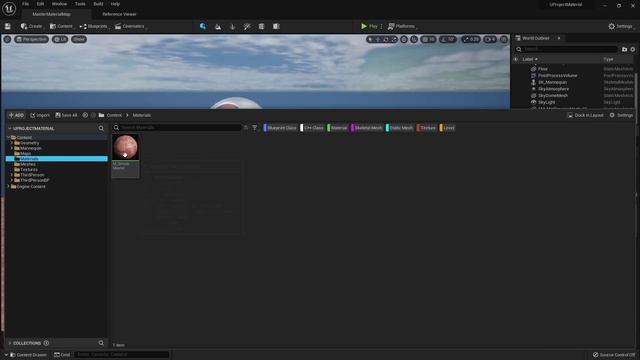Toggle scale snapping at 0.25
The height and width of the screenshot is (360, 640).
[x=471, y=39]
